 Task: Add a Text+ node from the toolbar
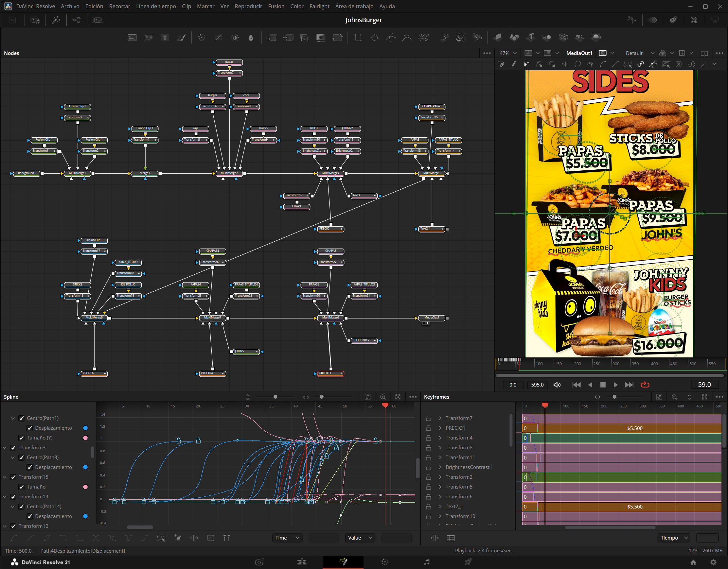[x=165, y=38]
